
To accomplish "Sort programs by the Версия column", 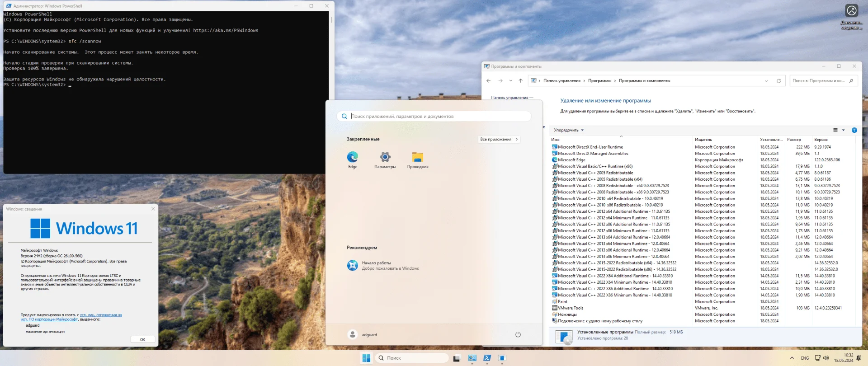I will coord(834,140).
